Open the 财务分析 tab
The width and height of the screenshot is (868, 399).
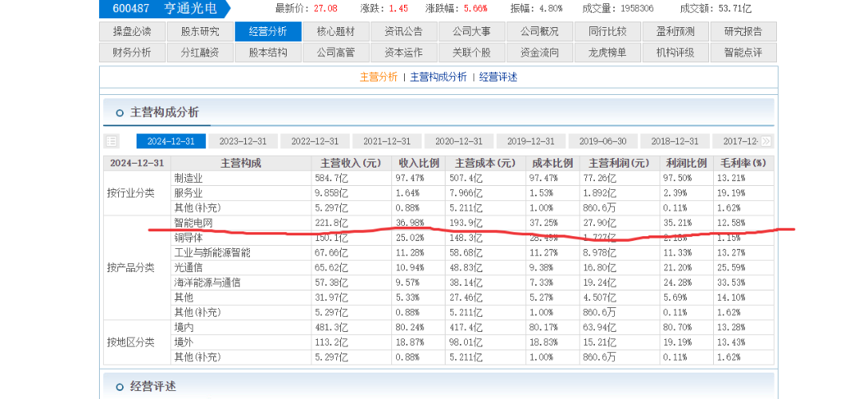point(133,53)
